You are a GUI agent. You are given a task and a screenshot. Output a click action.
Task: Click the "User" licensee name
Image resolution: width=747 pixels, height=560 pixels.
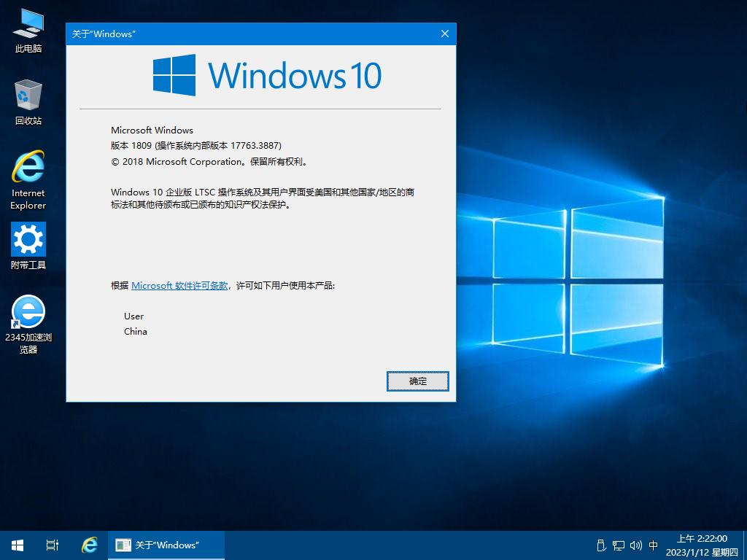pos(134,316)
